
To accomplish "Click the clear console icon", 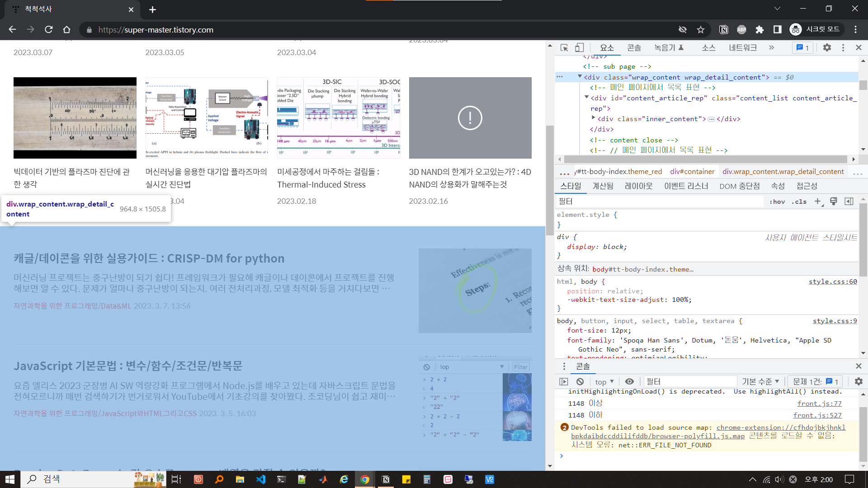I will tap(580, 381).
